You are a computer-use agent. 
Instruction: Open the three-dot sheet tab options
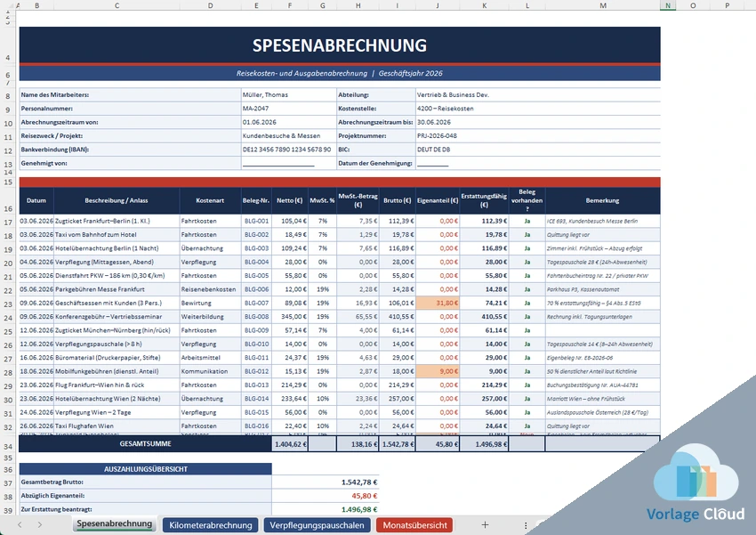[526, 525]
